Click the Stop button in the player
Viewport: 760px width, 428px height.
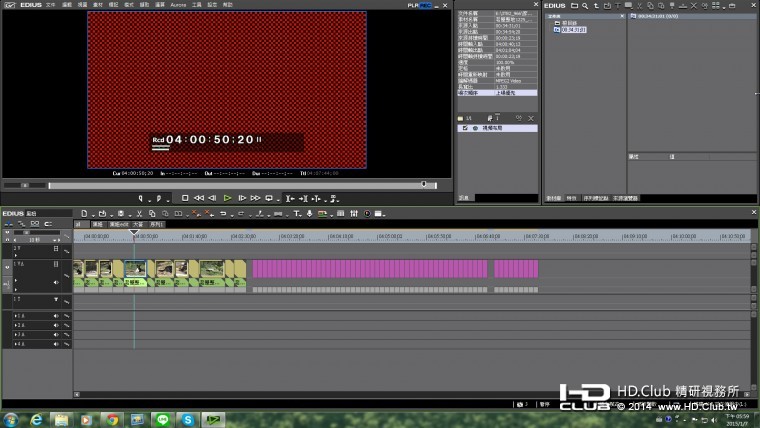click(185, 198)
